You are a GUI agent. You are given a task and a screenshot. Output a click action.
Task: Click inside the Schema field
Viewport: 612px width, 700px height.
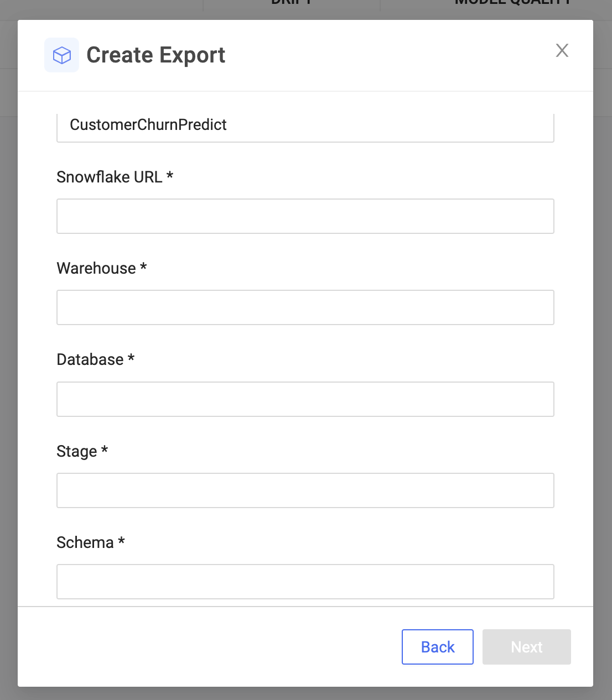(305, 581)
